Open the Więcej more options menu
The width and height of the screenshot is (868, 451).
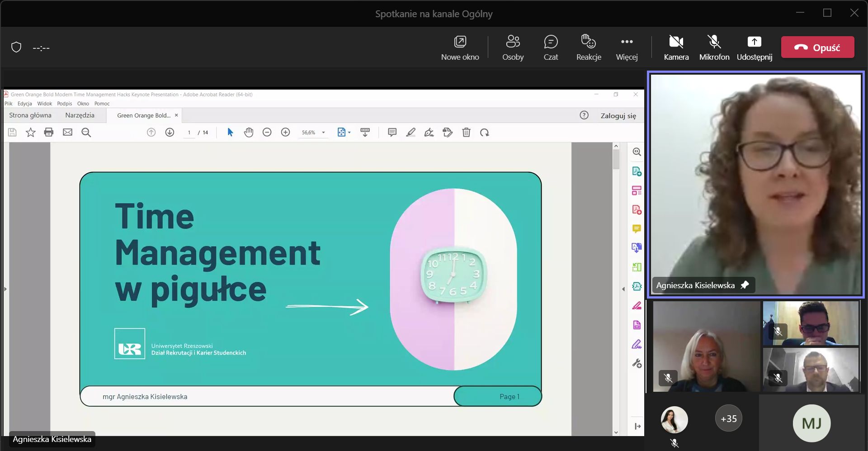click(x=627, y=47)
